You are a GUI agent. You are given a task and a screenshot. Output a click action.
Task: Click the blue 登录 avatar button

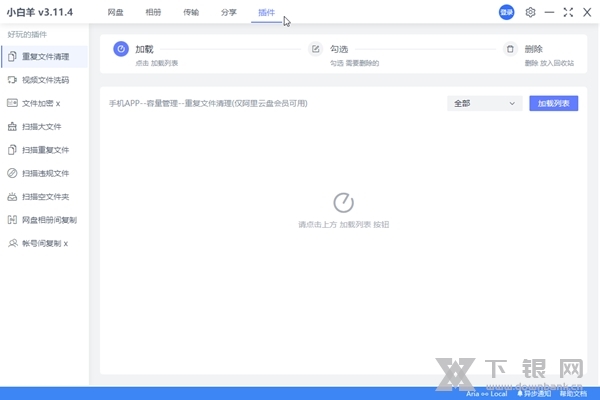coord(506,12)
